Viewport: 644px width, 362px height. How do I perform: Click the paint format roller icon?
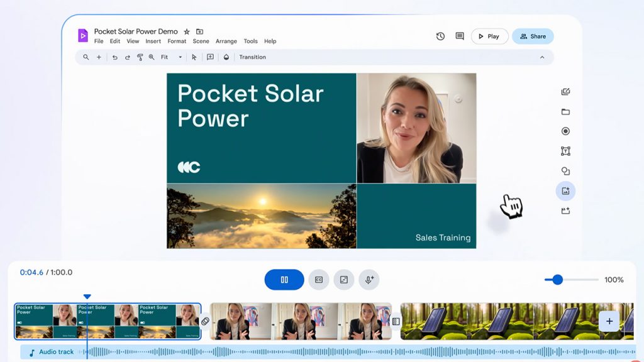[x=140, y=57]
